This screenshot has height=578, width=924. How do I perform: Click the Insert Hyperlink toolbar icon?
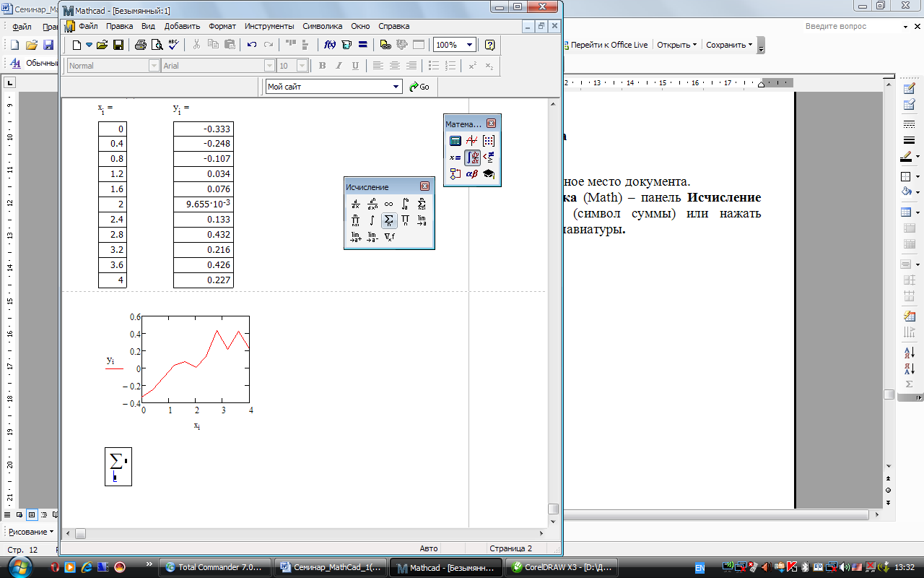(385, 45)
